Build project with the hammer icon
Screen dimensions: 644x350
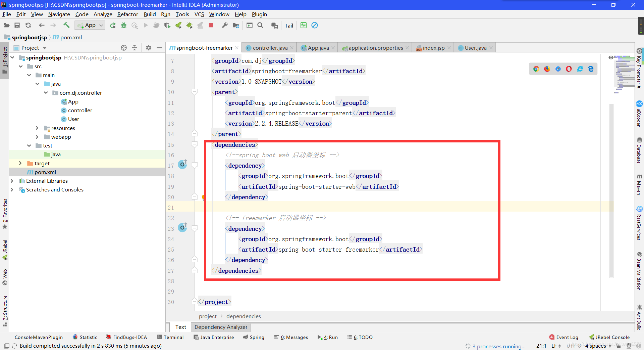point(66,25)
